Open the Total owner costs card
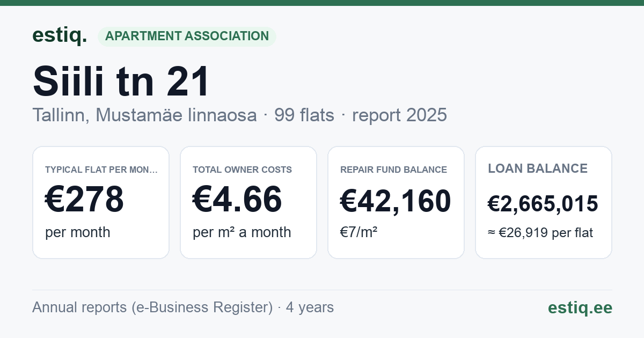The width and height of the screenshot is (644, 338). click(248, 202)
